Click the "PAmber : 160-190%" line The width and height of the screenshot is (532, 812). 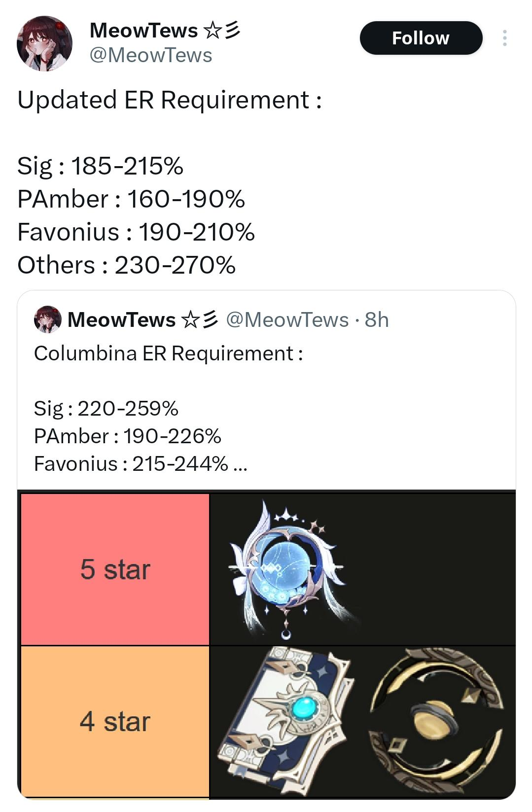[x=131, y=199]
